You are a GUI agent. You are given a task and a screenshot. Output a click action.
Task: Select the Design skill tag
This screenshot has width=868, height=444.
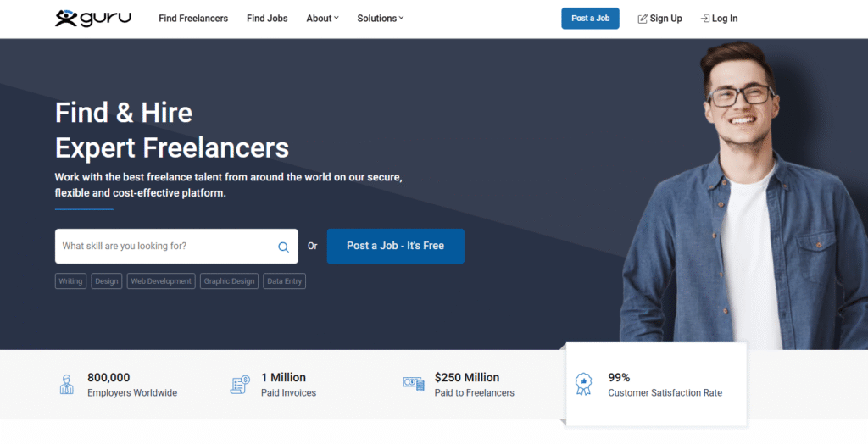click(106, 281)
